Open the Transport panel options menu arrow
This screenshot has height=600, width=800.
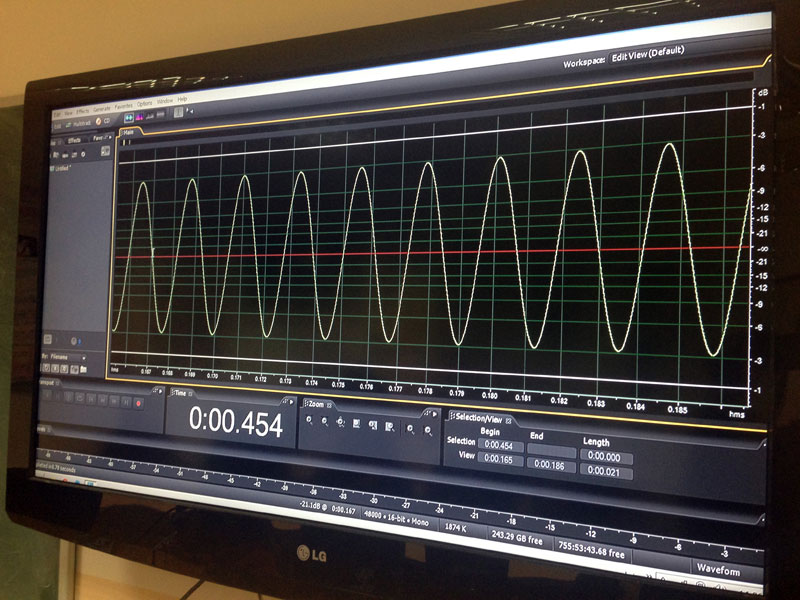pyautogui.click(x=161, y=392)
